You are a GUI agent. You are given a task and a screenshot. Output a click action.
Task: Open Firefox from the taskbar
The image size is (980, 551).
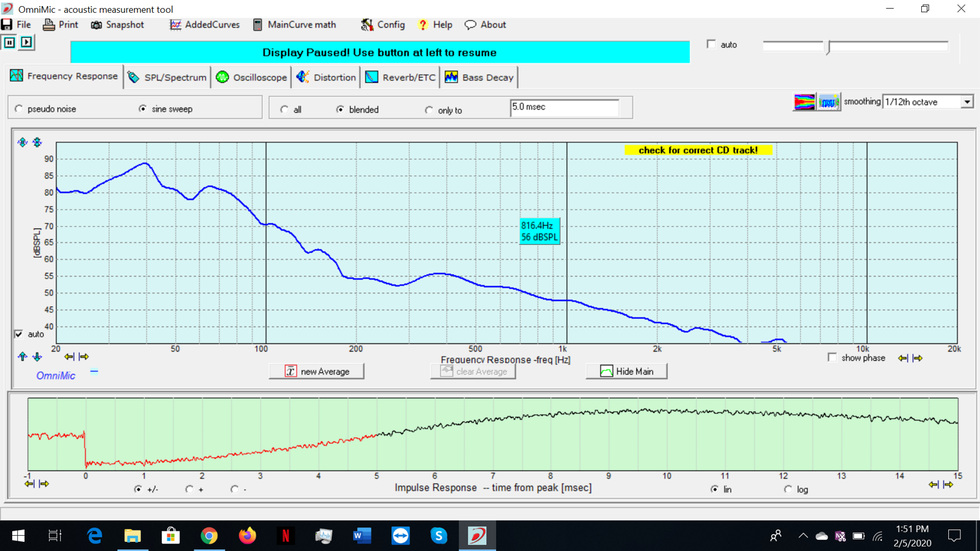247,536
